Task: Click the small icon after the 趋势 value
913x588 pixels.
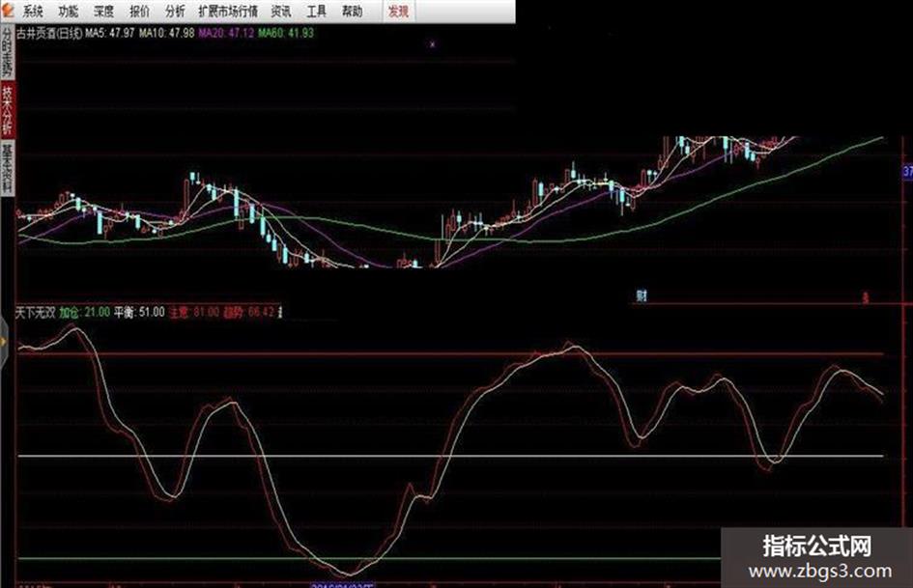Action: click(x=280, y=313)
